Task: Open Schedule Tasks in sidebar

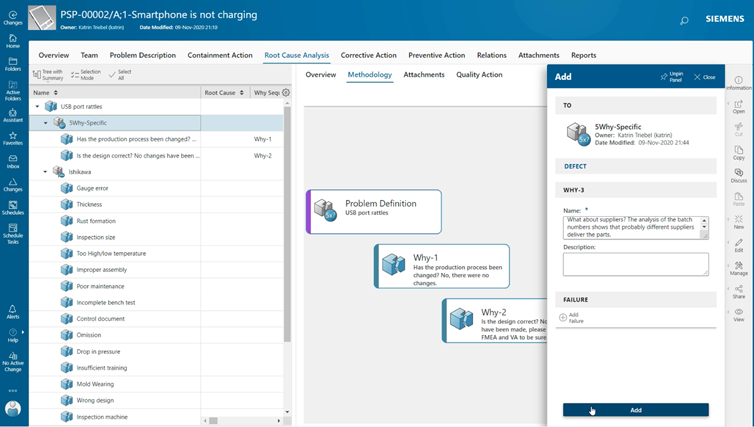Action: coord(13,234)
